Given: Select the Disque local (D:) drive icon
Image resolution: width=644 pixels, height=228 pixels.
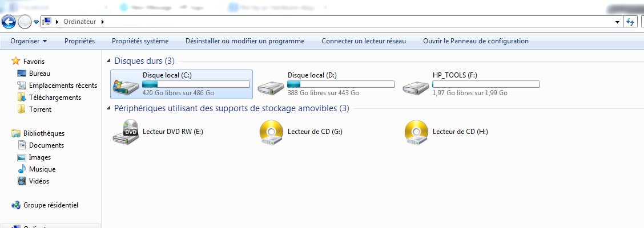Looking at the screenshot, I should (271, 87).
